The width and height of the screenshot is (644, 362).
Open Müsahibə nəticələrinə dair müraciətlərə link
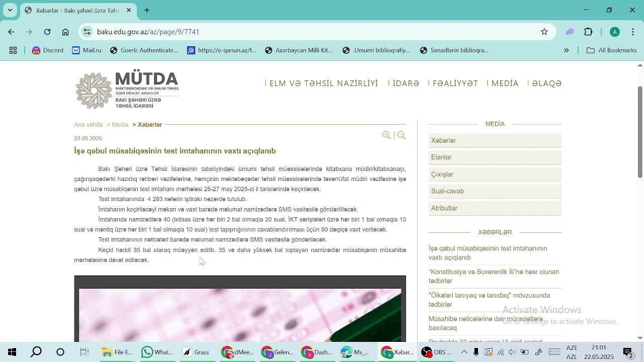click(x=486, y=323)
